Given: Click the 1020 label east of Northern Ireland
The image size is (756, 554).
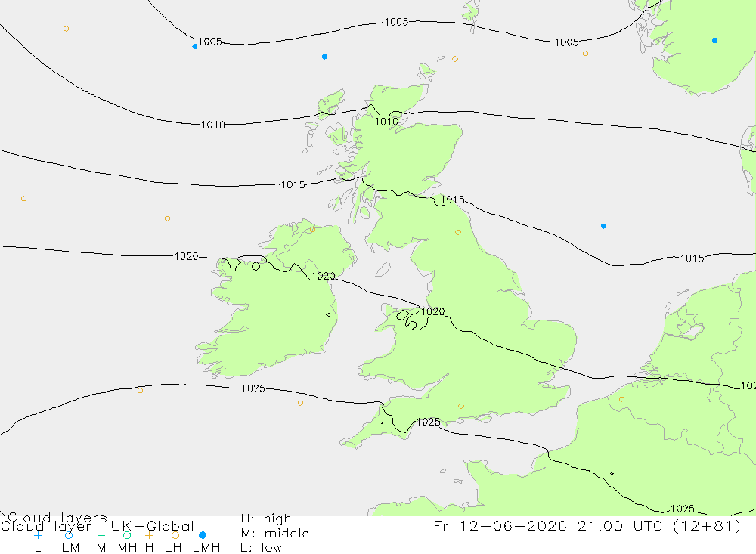Looking at the screenshot, I should tap(323, 277).
